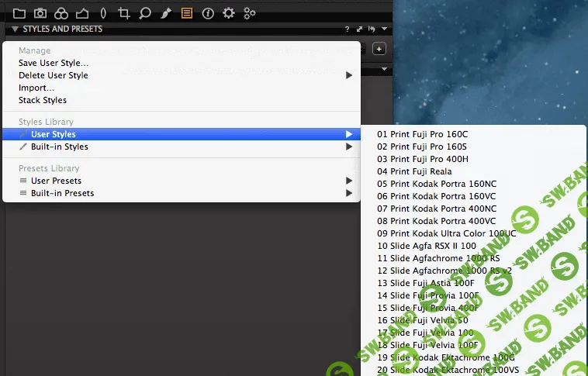588x376 pixels.
Task: Choose Save User Style from menu
Action: (x=54, y=63)
